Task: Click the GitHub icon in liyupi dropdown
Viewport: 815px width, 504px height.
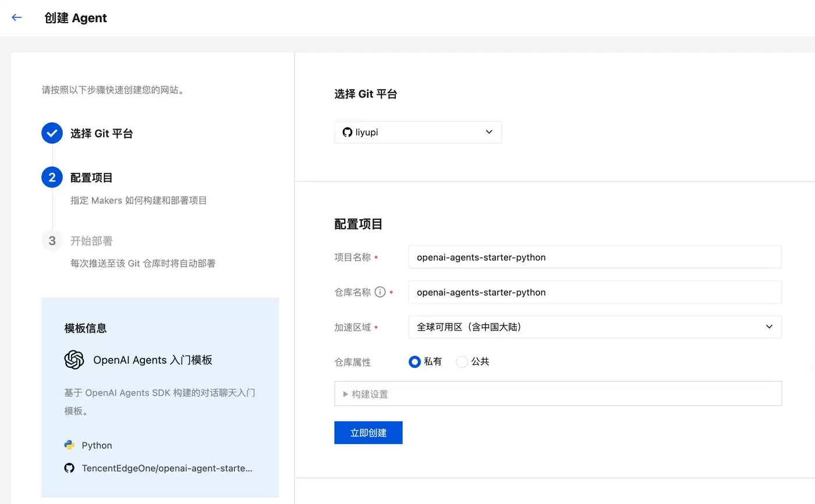Action: click(348, 132)
